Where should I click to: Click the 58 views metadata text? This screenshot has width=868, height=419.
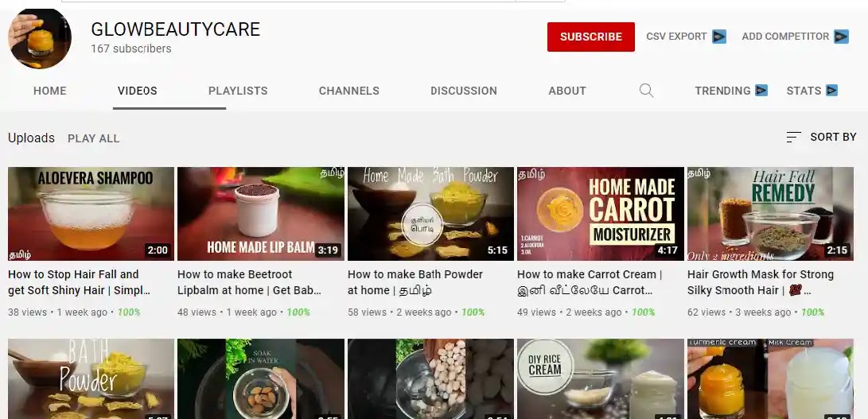(x=367, y=312)
